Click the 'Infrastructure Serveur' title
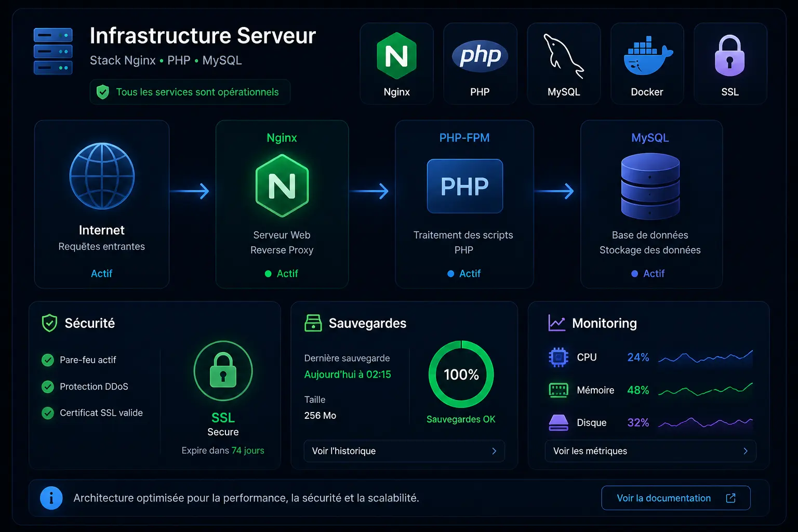The image size is (798, 532). point(203,36)
